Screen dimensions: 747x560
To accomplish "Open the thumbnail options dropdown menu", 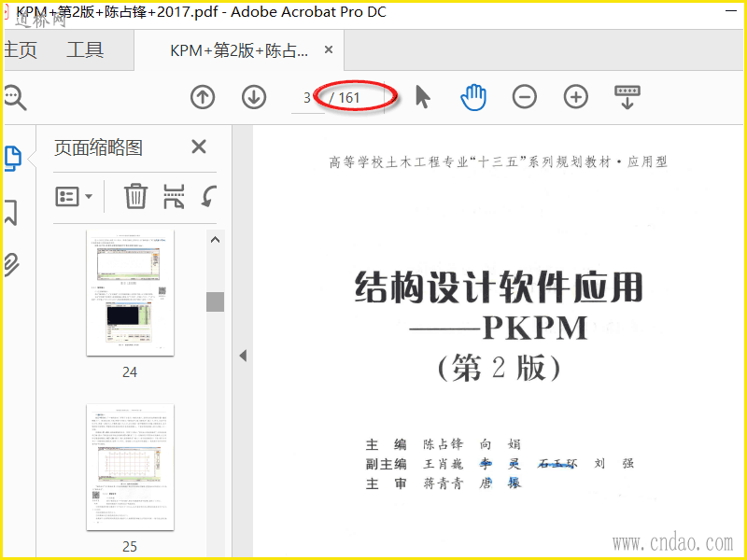I will pyautogui.click(x=74, y=196).
